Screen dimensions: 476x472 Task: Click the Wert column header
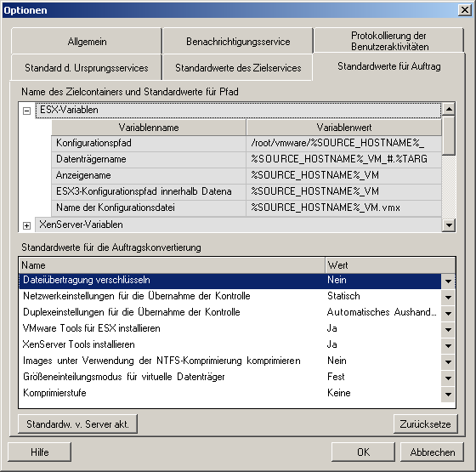pyautogui.click(x=390, y=265)
